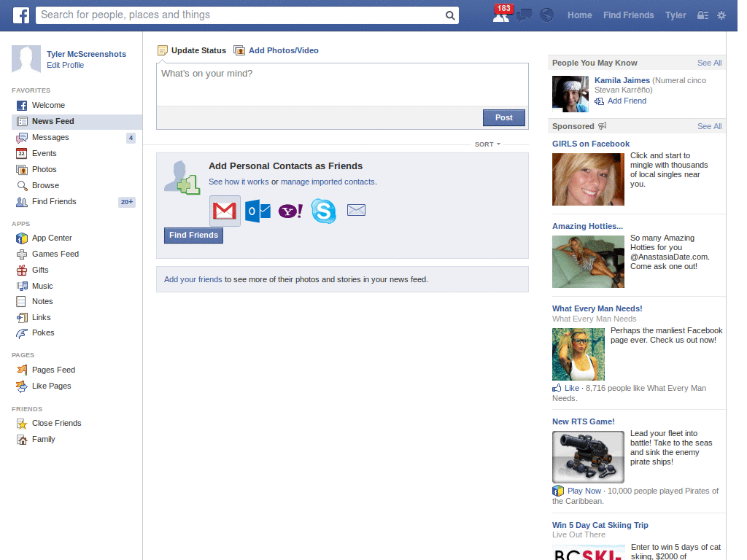Open Home in the top bar
747x560 pixels.
[x=579, y=15]
